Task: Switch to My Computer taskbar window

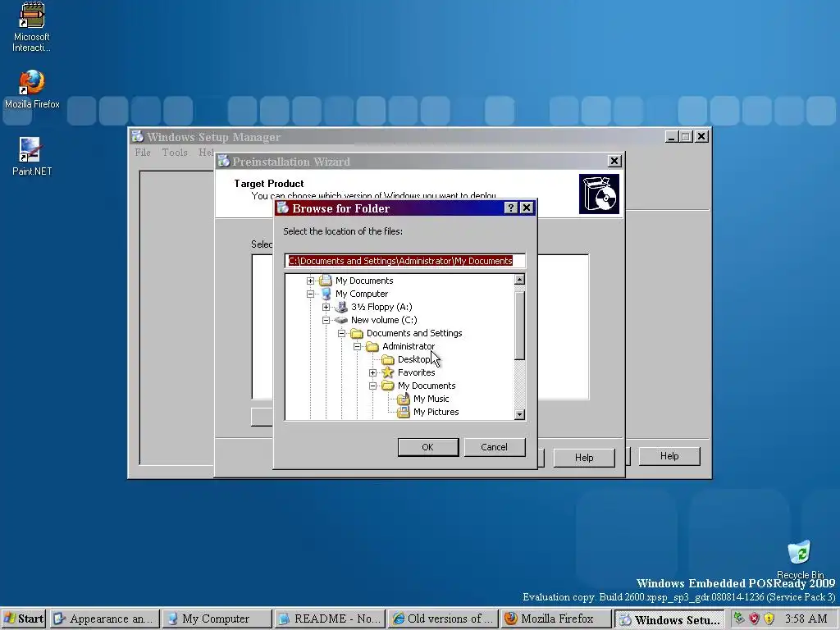Action: click(217, 619)
